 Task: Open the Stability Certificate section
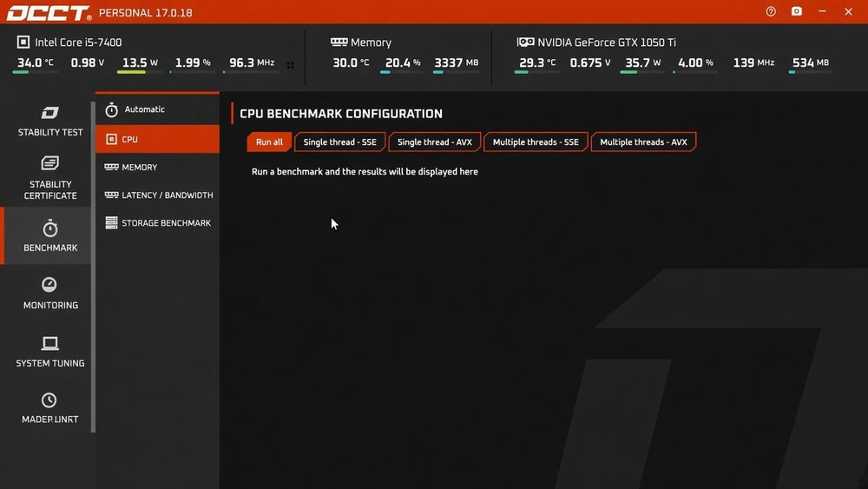click(49, 178)
